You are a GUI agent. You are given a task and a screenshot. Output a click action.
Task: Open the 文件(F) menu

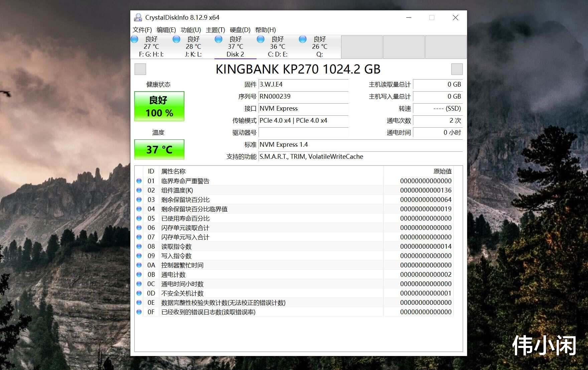(142, 30)
